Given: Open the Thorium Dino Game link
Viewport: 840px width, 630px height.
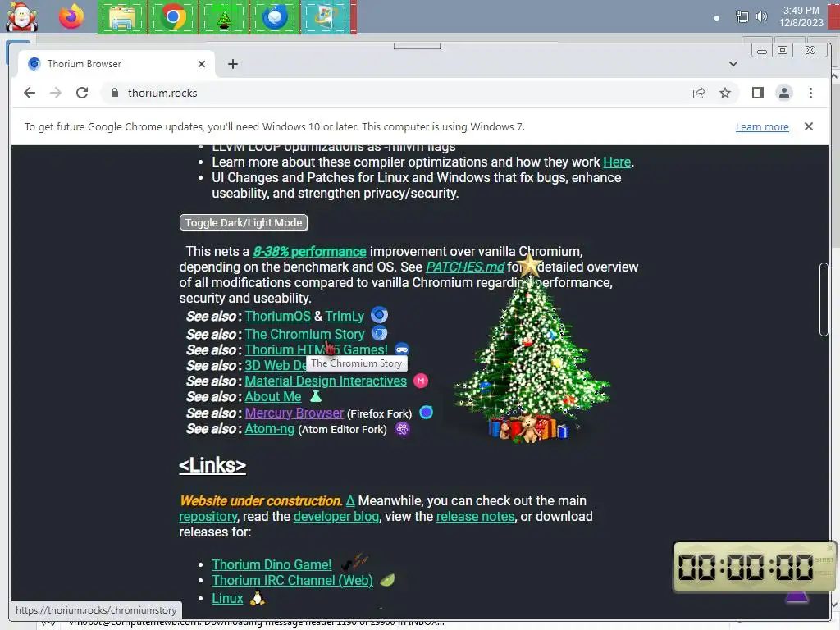Looking at the screenshot, I should [272, 564].
